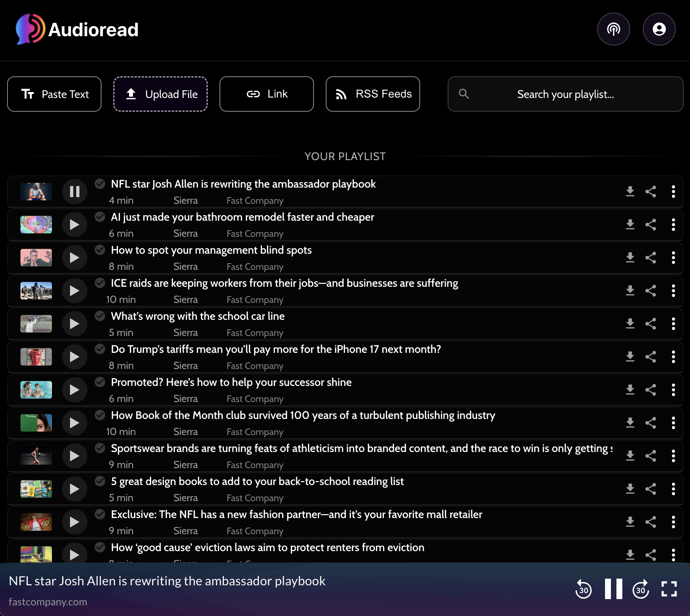The image size is (690, 616).
Task: Skip forward 30 seconds in player bar
Action: tap(641, 589)
